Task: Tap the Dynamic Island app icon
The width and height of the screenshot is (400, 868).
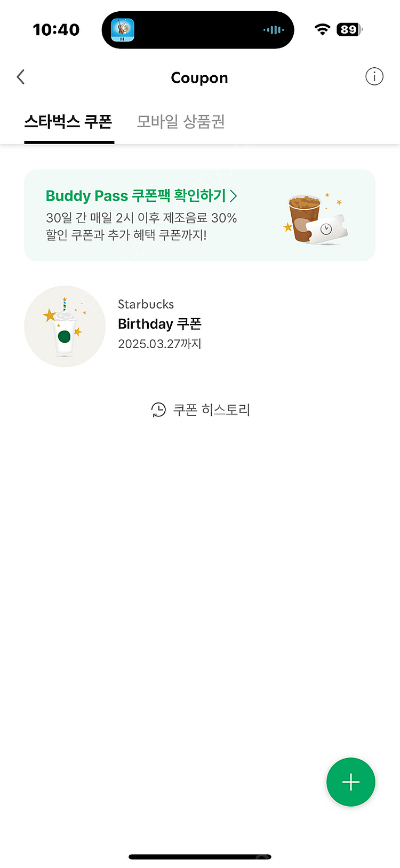Action: click(123, 30)
